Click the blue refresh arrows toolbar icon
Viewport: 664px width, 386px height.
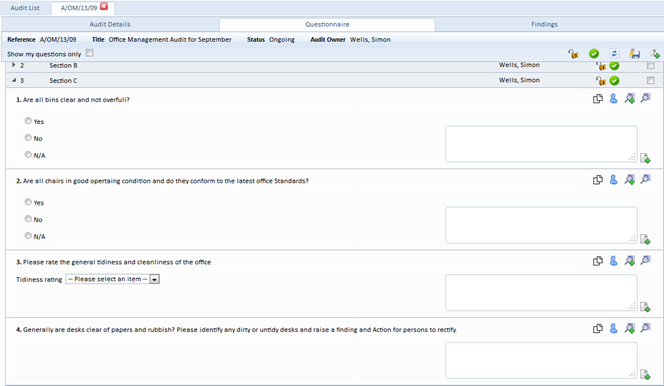tap(614, 53)
